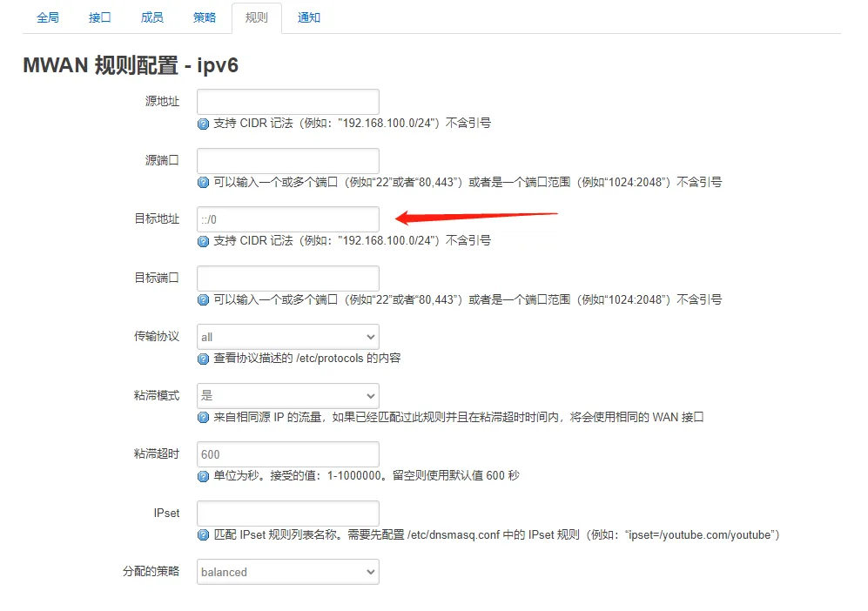Focus the 目标端口 input field
The width and height of the screenshot is (868, 611).
pyautogui.click(x=288, y=278)
